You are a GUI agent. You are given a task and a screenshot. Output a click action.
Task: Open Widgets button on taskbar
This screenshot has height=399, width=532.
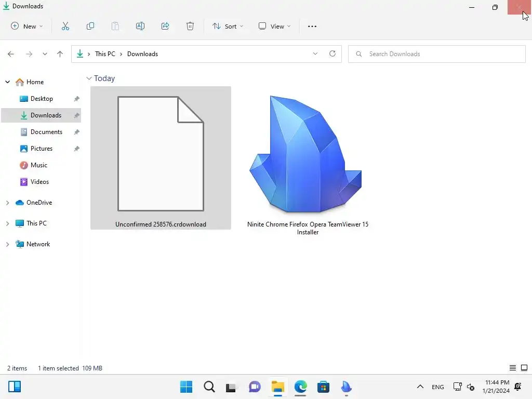[15, 387]
